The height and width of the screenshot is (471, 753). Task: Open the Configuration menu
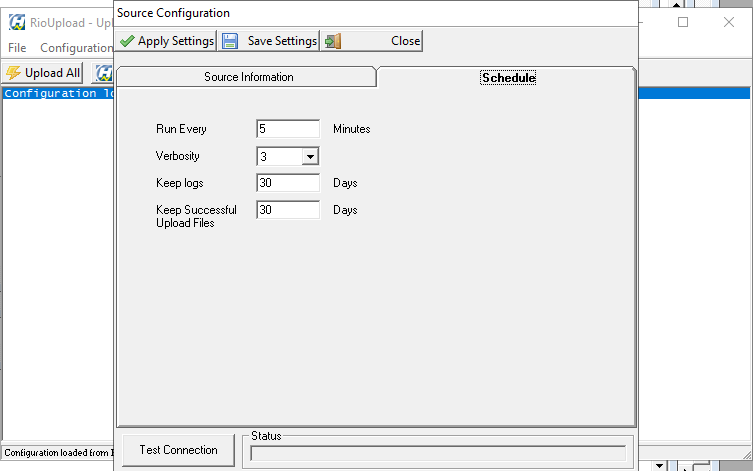click(76, 48)
